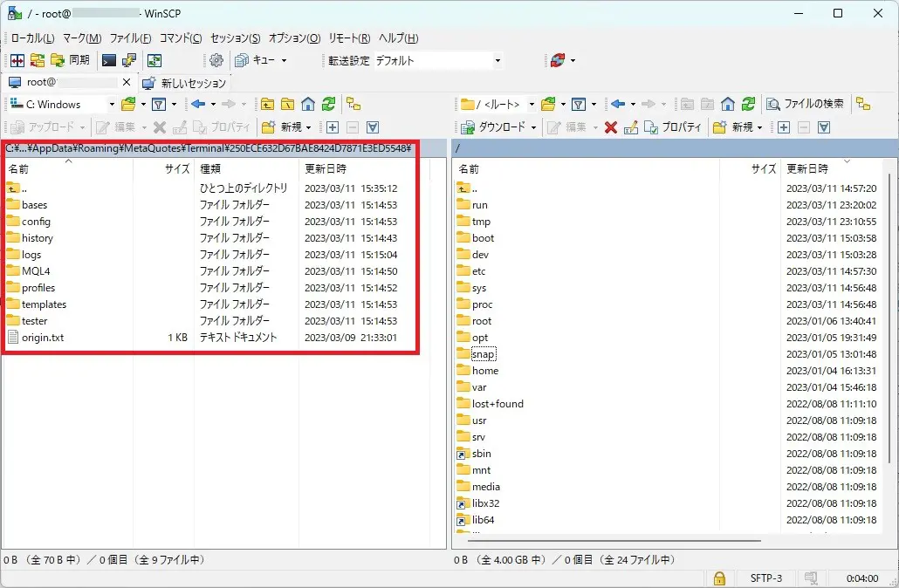
Task: Click the ダウンロード button
Action: pos(498,127)
